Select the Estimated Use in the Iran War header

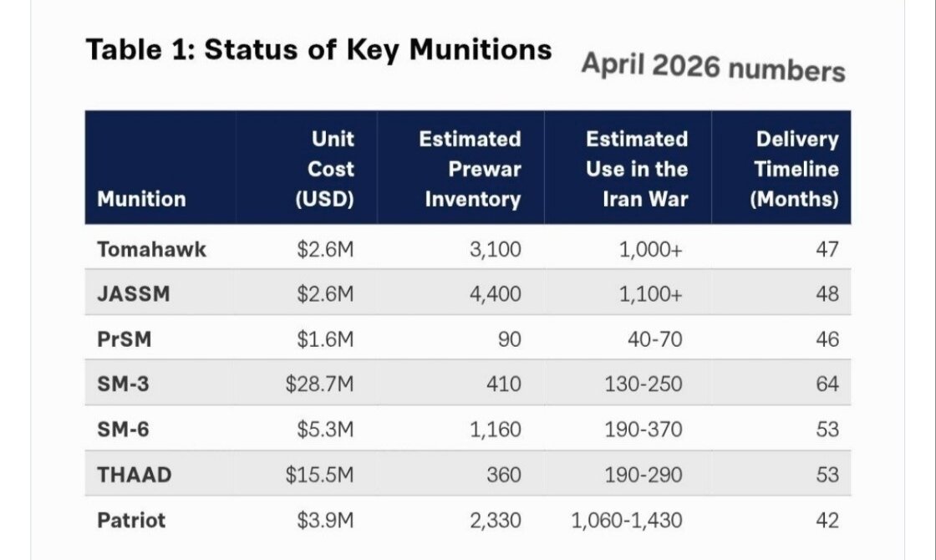coord(637,169)
